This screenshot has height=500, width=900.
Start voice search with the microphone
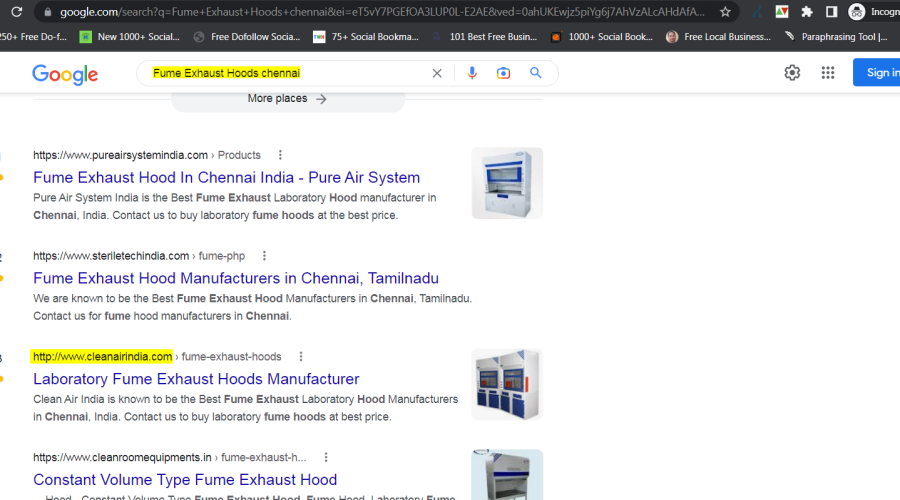pyautogui.click(x=472, y=73)
